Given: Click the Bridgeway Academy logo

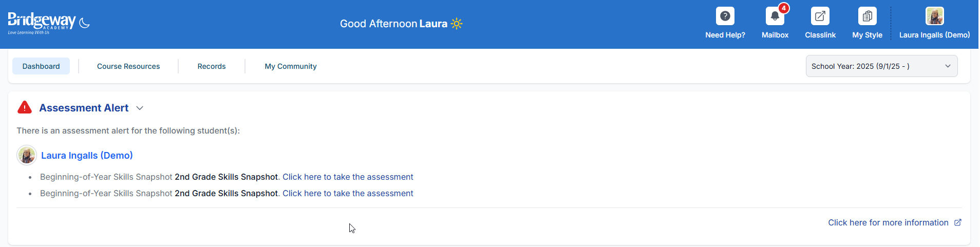Looking at the screenshot, I should pos(42,23).
